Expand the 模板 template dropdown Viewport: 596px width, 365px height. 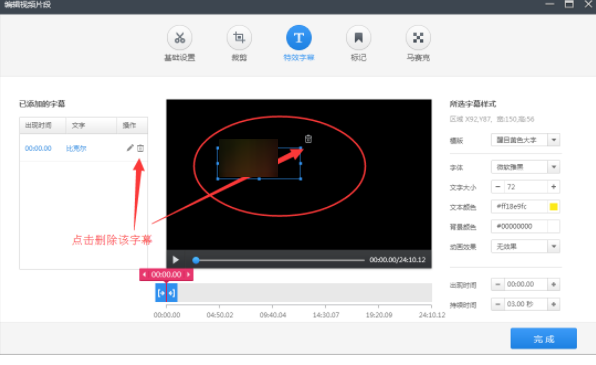pyautogui.click(x=554, y=140)
